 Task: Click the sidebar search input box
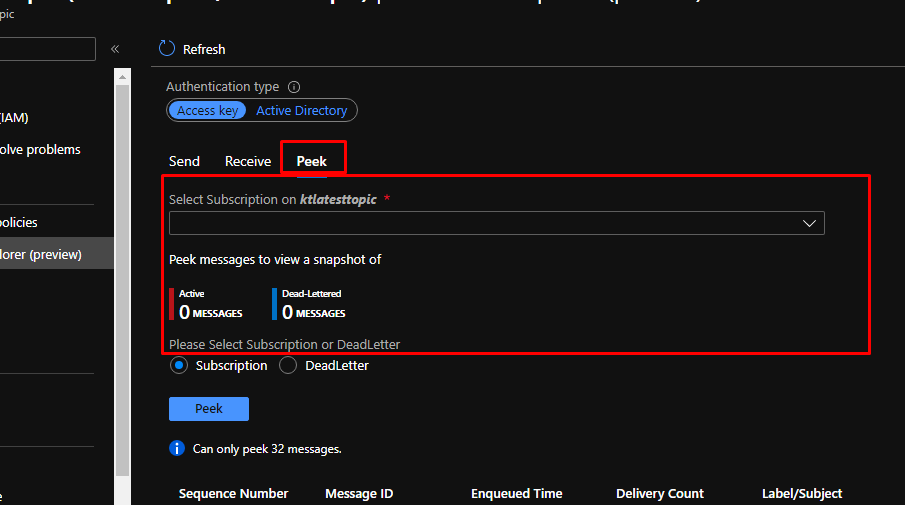pos(48,49)
